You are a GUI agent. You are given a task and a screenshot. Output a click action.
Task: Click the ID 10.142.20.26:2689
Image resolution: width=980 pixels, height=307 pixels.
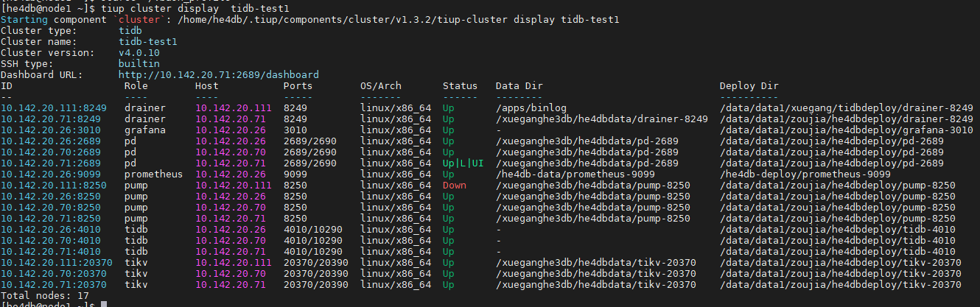(x=51, y=141)
